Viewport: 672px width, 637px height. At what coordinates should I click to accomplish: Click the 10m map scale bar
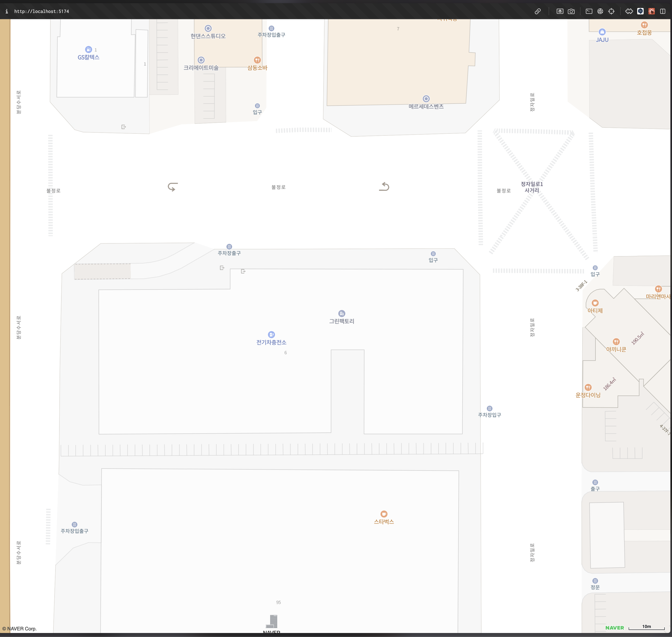647,627
